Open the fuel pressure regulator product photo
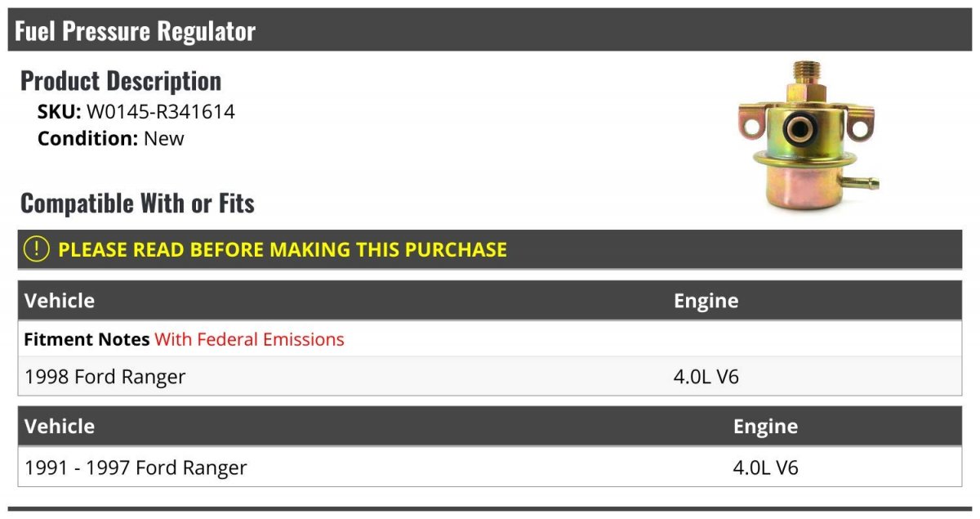This screenshot has height=519, width=980. point(808,135)
